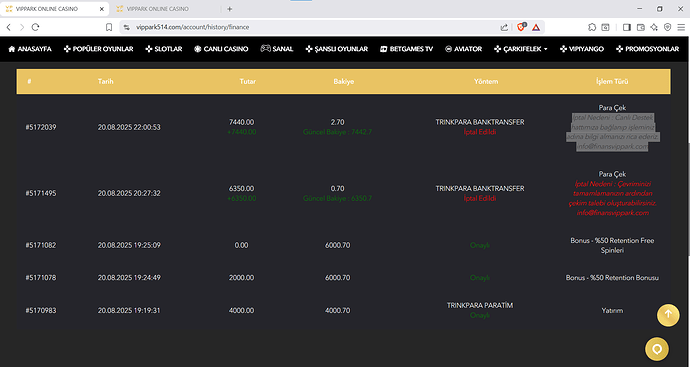
Task: Click Bonus - %50 Retention Free Spinleri text
Action: (612, 246)
